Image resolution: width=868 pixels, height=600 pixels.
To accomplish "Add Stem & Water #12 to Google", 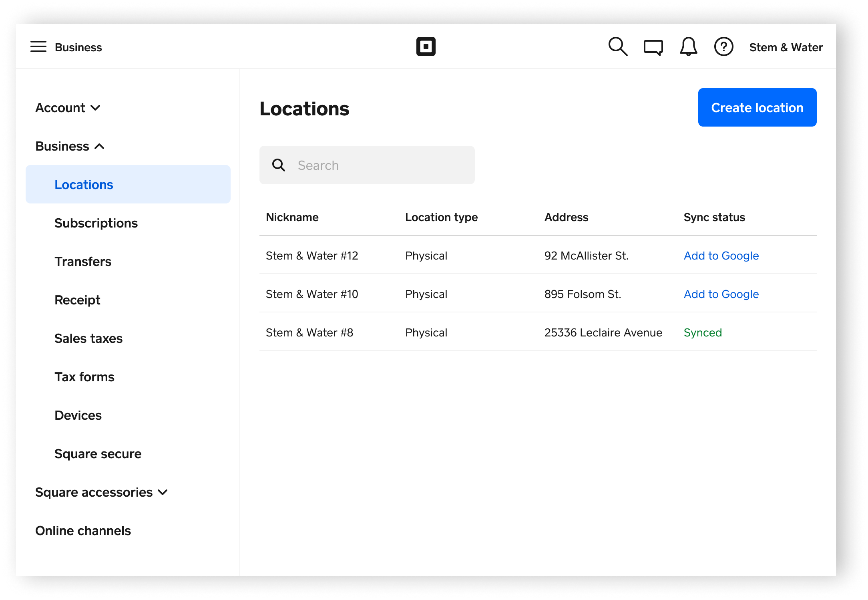I will pos(721,256).
